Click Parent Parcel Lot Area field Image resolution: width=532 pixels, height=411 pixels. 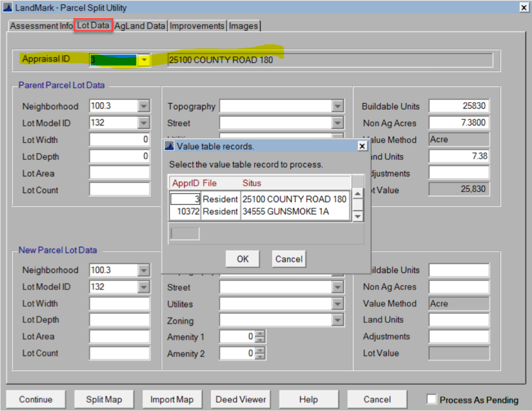pos(119,172)
